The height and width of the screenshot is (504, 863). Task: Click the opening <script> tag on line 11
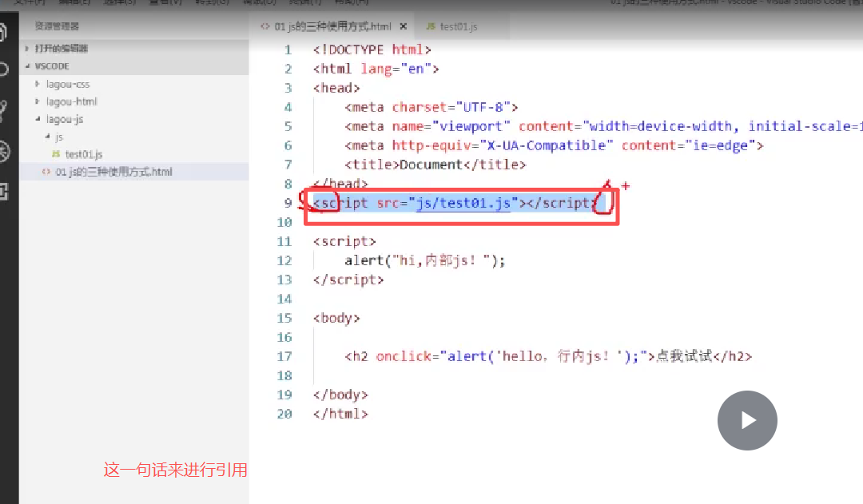click(x=344, y=241)
